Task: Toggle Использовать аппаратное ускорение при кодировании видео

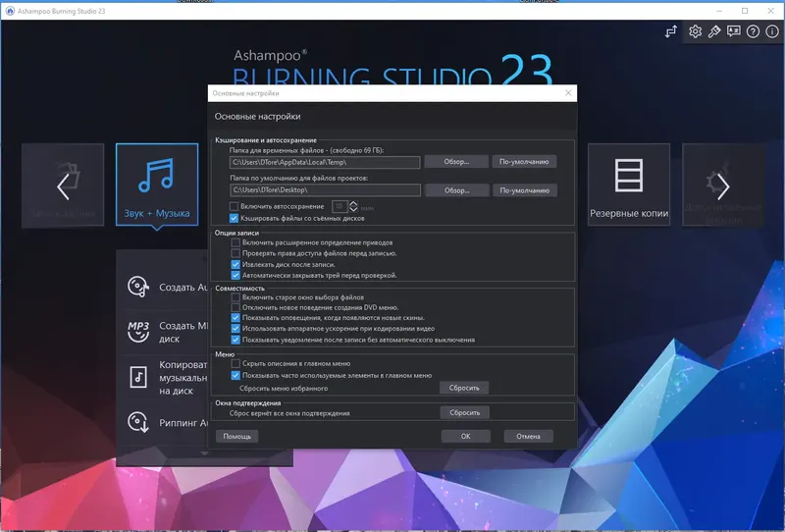Action: [235, 329]
